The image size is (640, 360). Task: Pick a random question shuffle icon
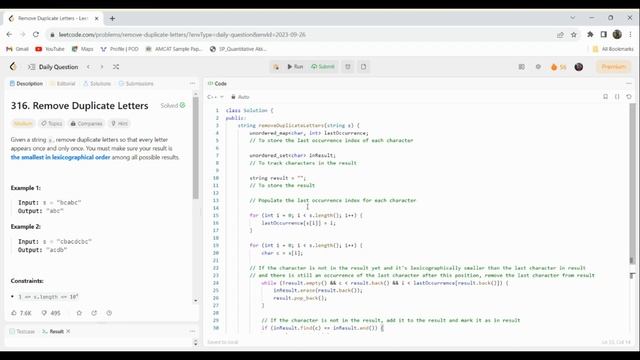tap(116, 67)
